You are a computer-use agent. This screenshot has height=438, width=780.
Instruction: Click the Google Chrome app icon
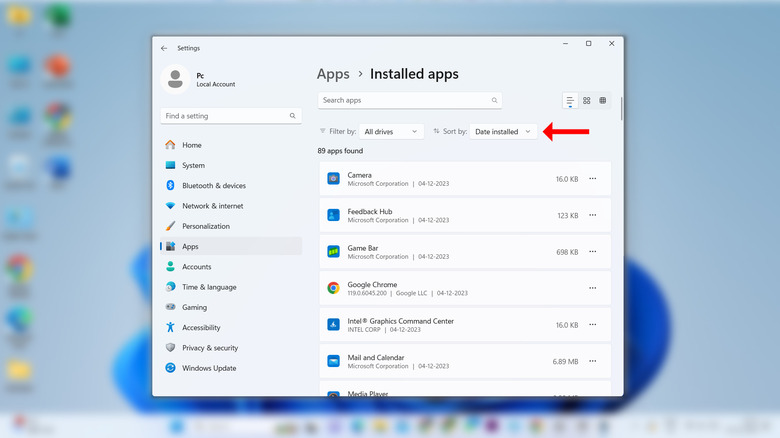coord(333,288)
